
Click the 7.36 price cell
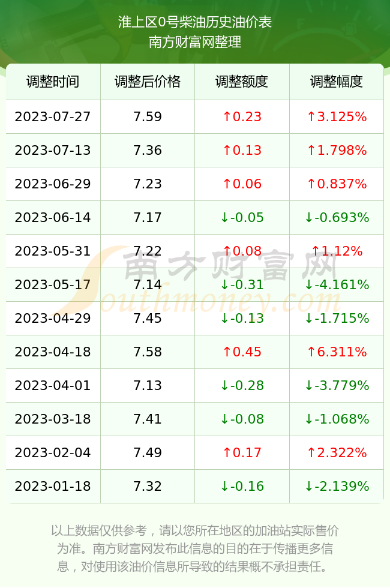pos(148,151)
